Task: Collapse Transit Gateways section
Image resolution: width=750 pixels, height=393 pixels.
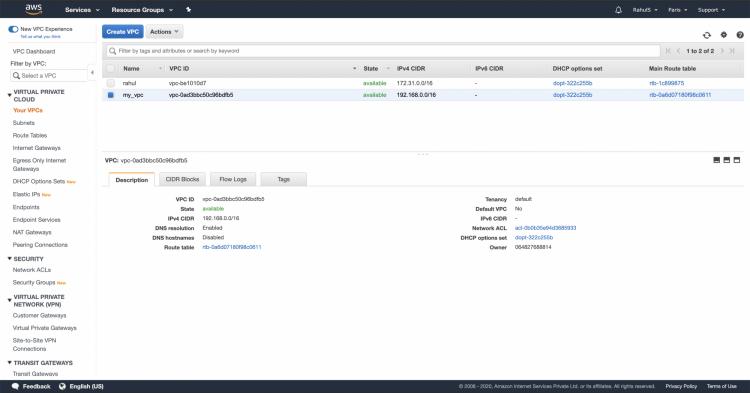Action: coord(10,362)
